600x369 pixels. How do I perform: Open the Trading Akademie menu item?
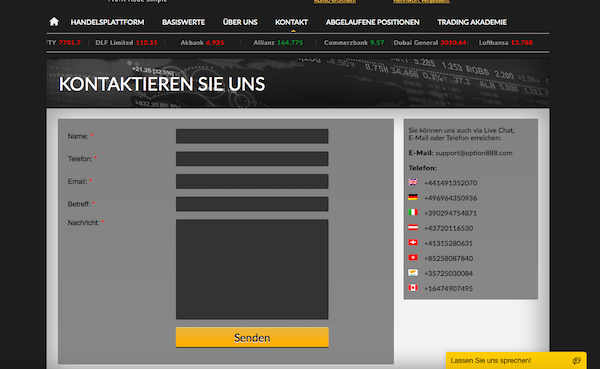[472, 22]
